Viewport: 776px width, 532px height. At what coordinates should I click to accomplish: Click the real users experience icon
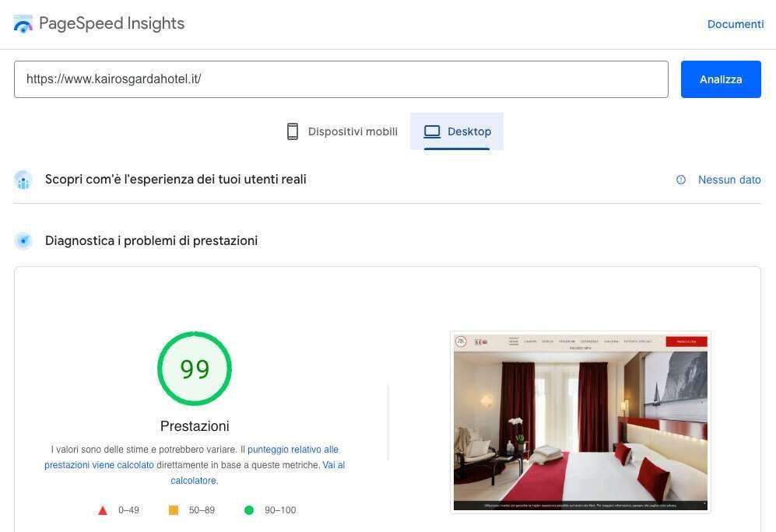click(x=23, y=180)
